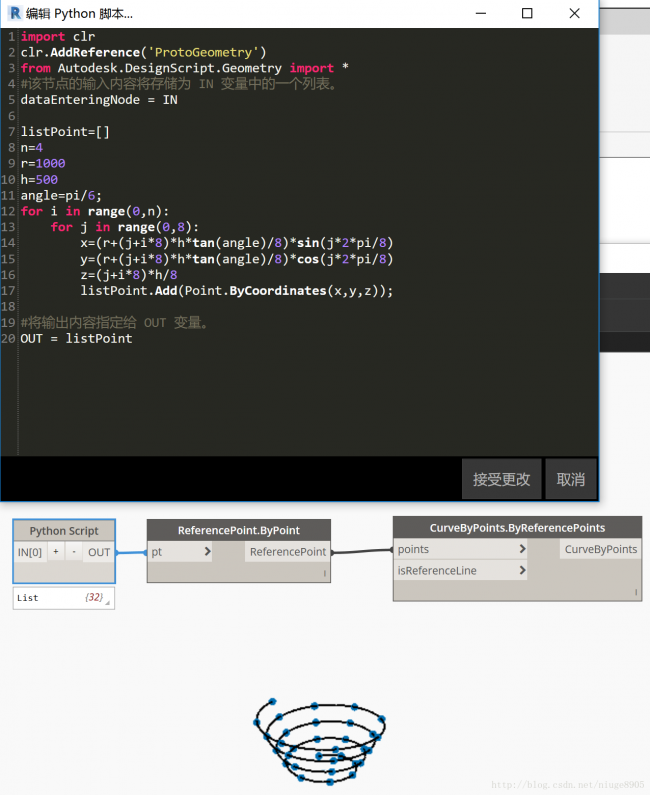Click the preview list resize handle
Image resolution: width=650 pixels, height=795 pixels.
[x=108, y=603]
